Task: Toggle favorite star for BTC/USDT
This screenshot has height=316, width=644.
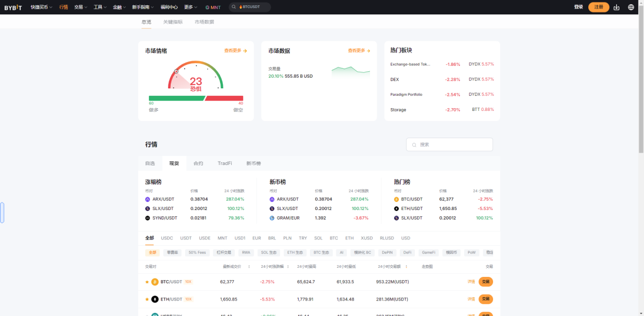Action: pyautogui.click(x=147, y=282)
